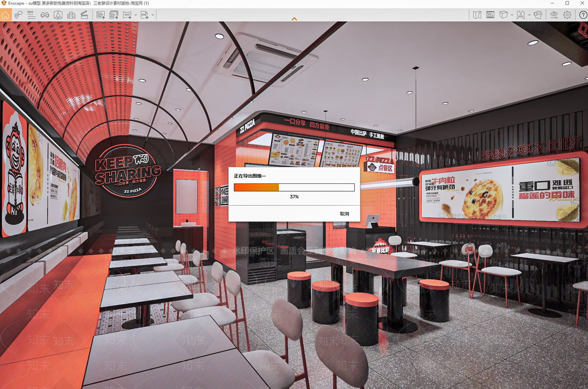
Task: Click the batch rendering export icon
Action: (x=114, y=15)
